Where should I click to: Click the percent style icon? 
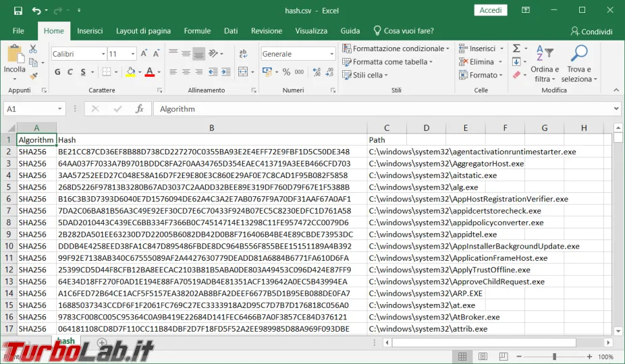tap(286, 72)
